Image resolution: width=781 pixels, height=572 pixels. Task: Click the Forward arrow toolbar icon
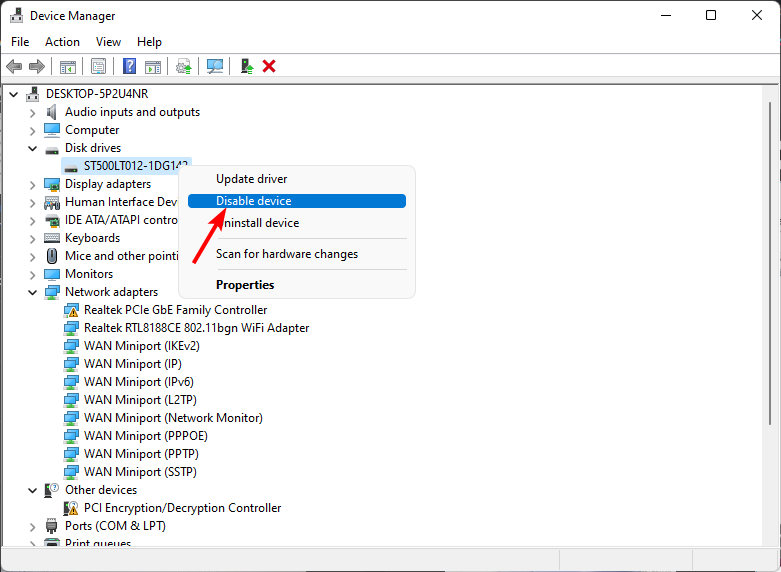(37, 66)
